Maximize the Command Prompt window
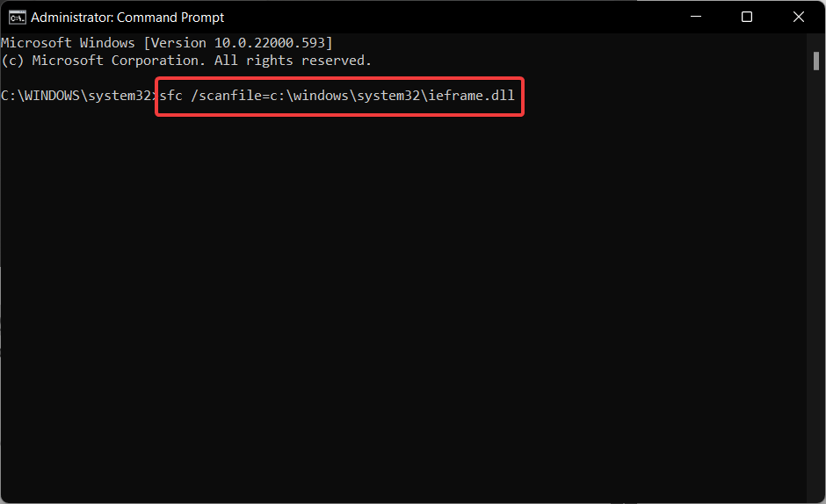This screenshot has width=826, height=504. (746, 17)
